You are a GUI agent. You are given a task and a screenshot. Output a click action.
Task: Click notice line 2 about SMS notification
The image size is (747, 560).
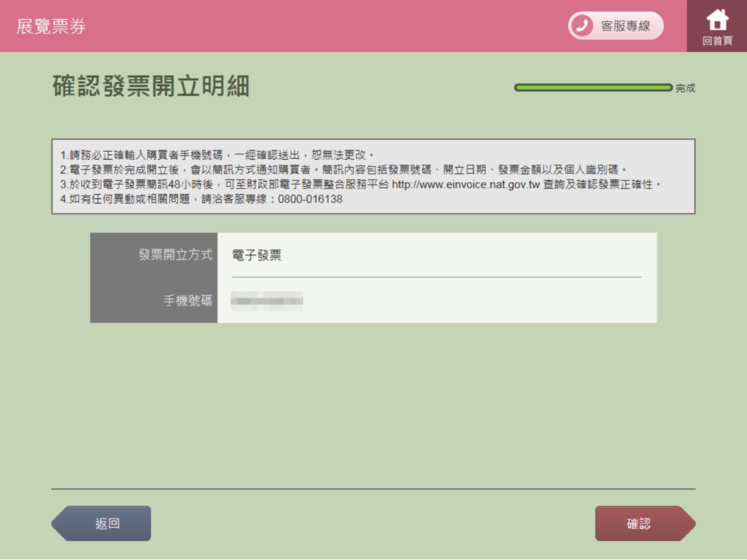point(343,169)
